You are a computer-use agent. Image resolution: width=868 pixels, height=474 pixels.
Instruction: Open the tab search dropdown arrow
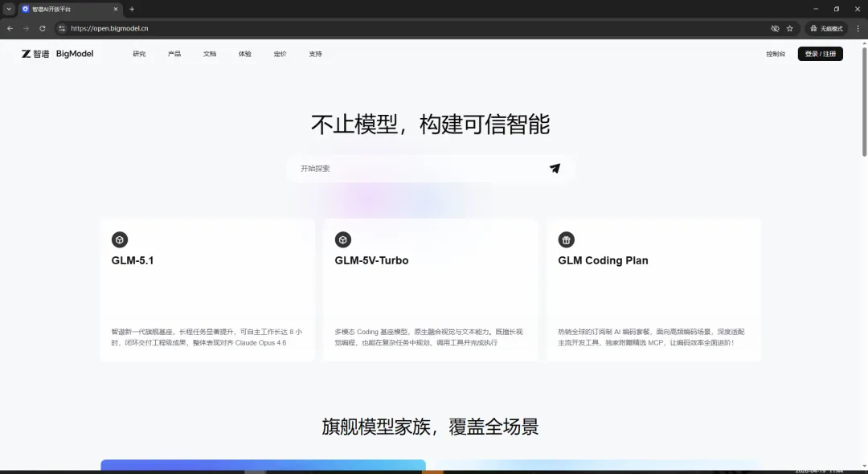click(x=9, y=9)
